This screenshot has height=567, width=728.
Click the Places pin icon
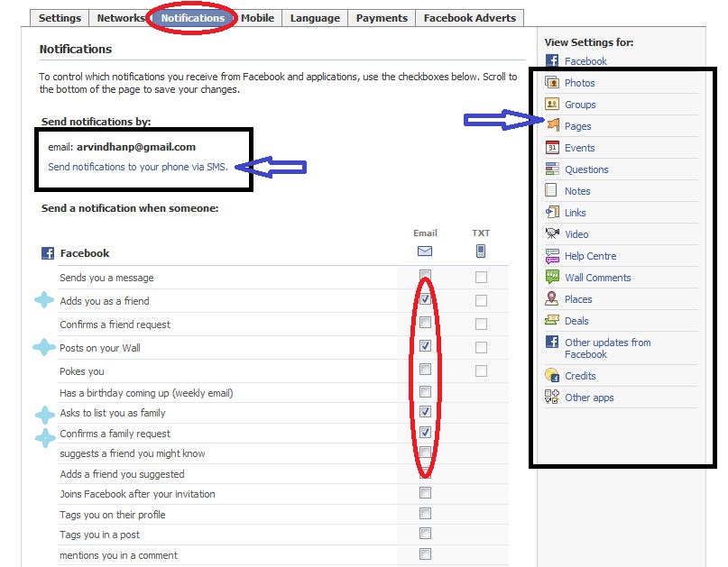551,298
